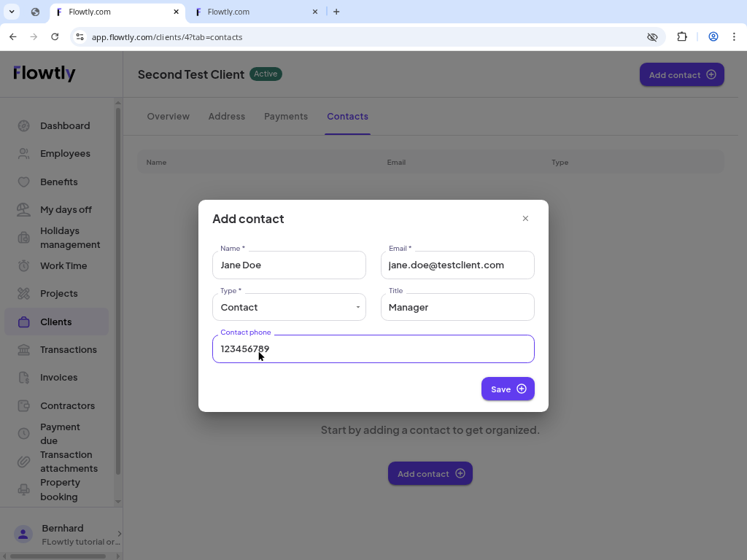The image size is (747, 560).
Task: Switch to the Payments tab
Action: (x=286, y=116)
